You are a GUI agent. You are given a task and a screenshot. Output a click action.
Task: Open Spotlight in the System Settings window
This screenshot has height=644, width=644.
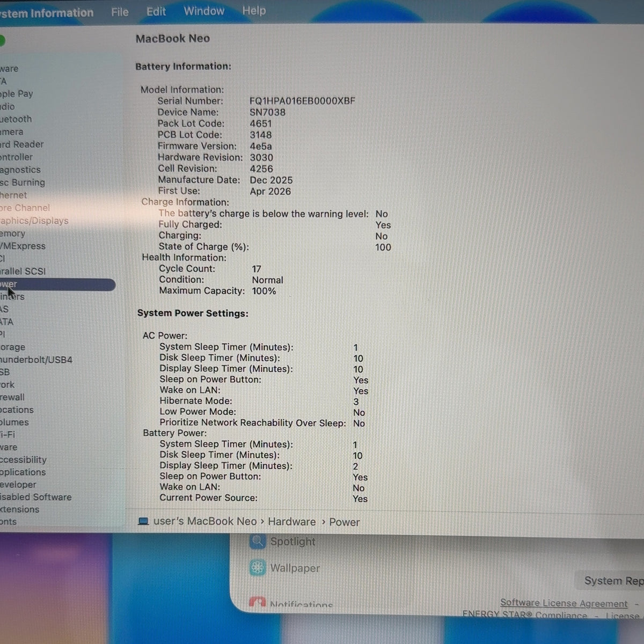point(292,541)
